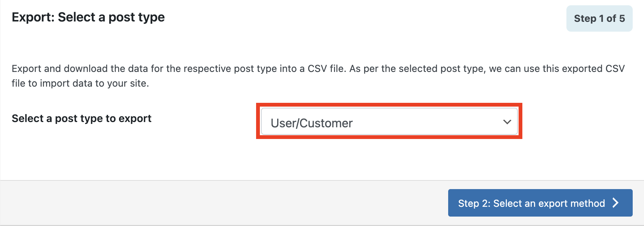644x226 pixels.
Task: Click the empty space inside the User/Customer select box
Action: tap(426, 122)
